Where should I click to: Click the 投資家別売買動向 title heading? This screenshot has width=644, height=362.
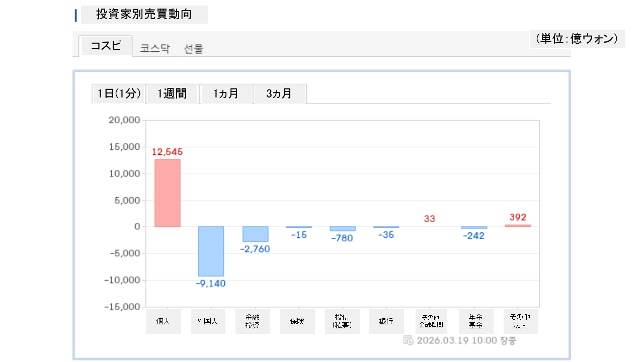pos(144,15)
